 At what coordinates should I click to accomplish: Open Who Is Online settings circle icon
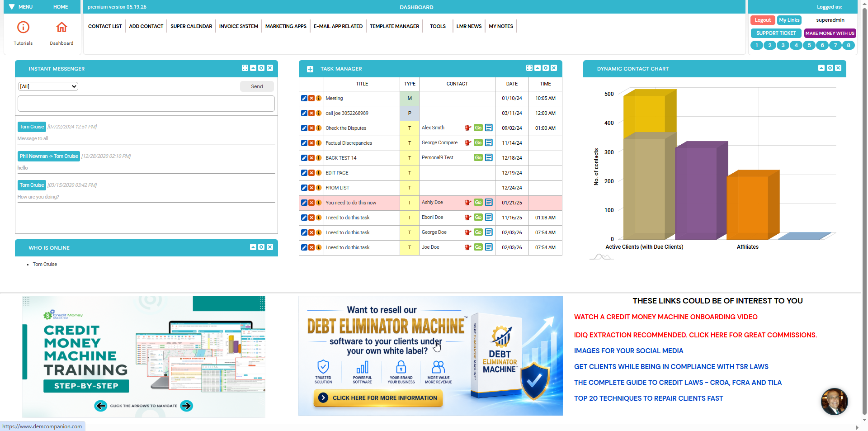[261, 247]
